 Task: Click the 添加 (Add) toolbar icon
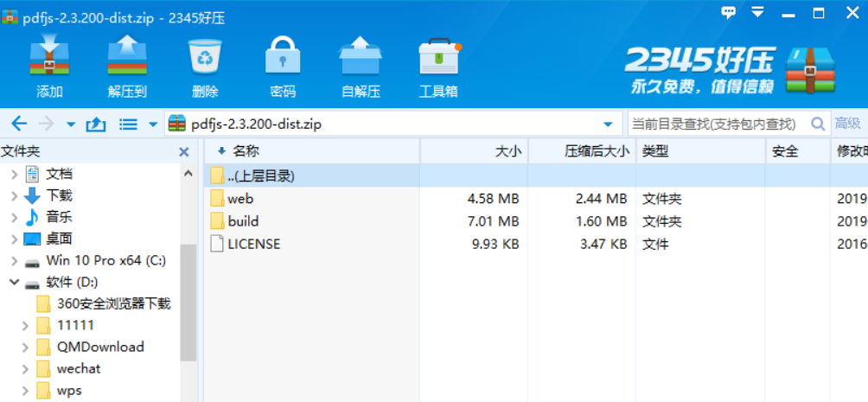49,55
